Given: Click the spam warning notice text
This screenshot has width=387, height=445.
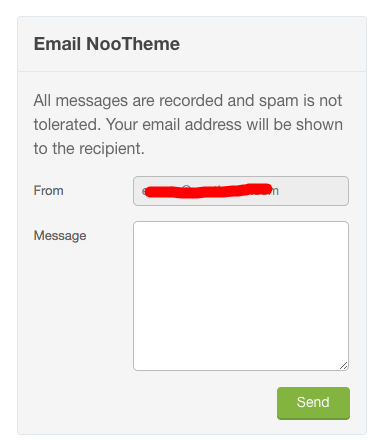Looking at the screenshot, I should pyautogui.click(x=188, y=124).
